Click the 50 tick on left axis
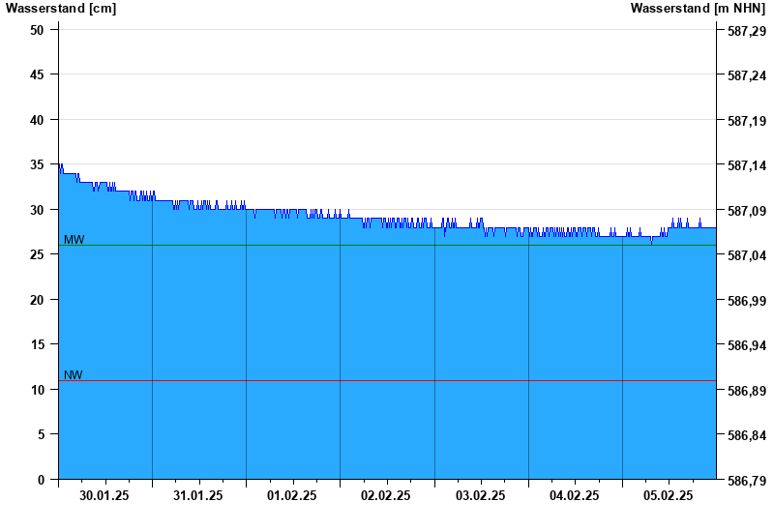This screenshot has height=532, width=774. click(x=37, y=30)
